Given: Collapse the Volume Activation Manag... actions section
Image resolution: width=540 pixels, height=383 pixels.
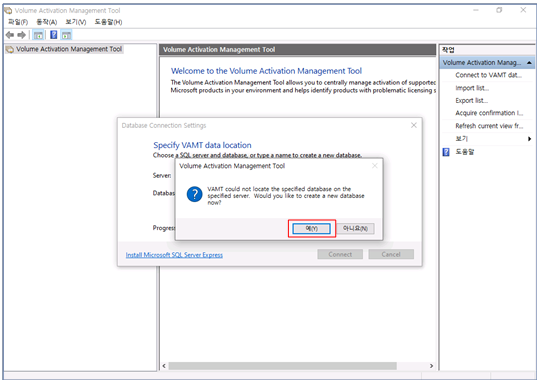Looking at the screenshot, I should coord(529,63).
